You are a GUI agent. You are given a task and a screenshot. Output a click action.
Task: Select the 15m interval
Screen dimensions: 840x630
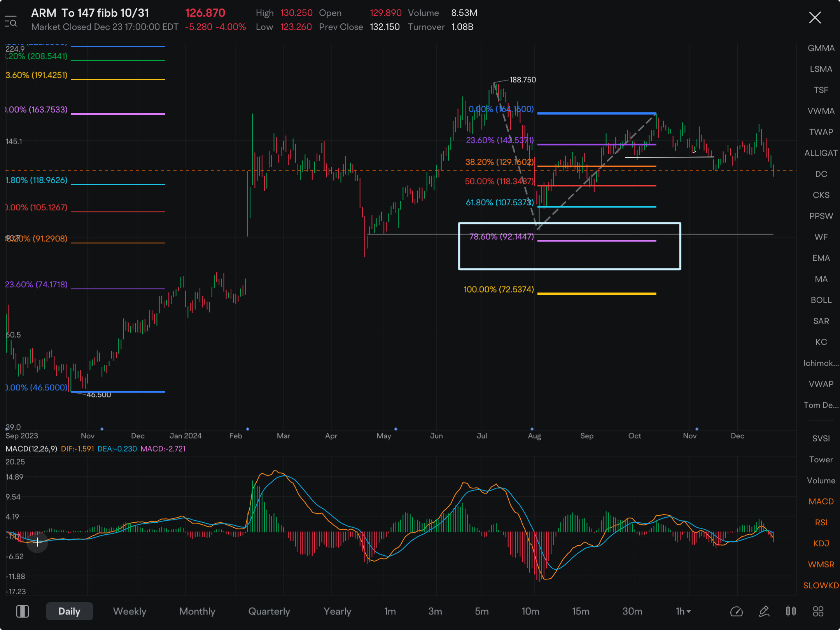tap(581, 611)
